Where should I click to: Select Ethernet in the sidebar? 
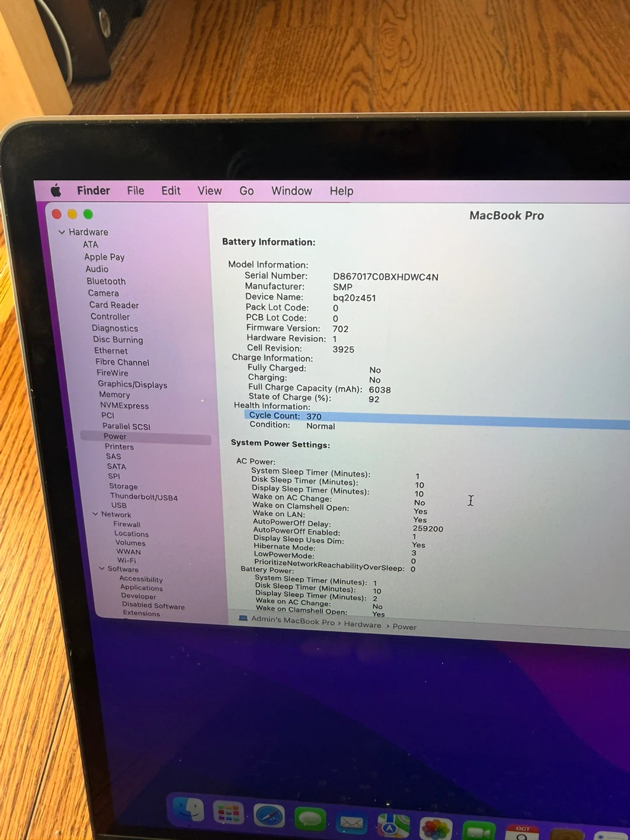[111, 351]
